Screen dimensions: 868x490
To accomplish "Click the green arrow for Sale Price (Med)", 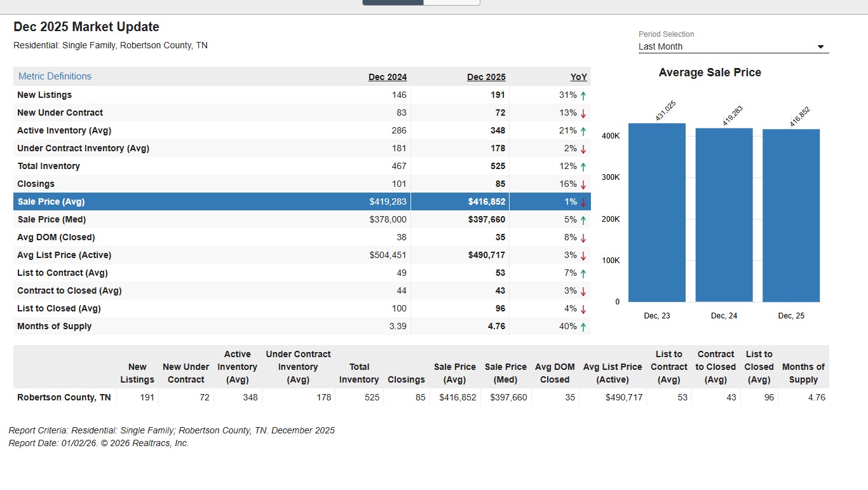I will tap(583, 220).
